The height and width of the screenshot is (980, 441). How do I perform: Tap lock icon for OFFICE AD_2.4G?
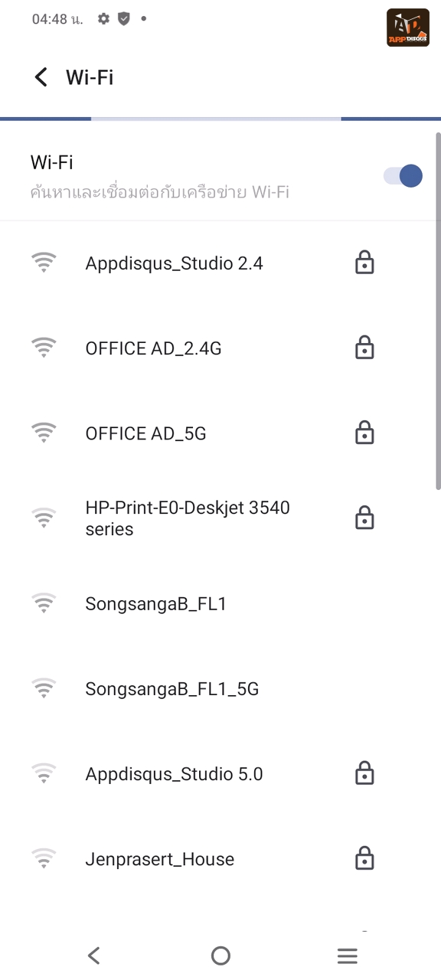click(364, 348)
